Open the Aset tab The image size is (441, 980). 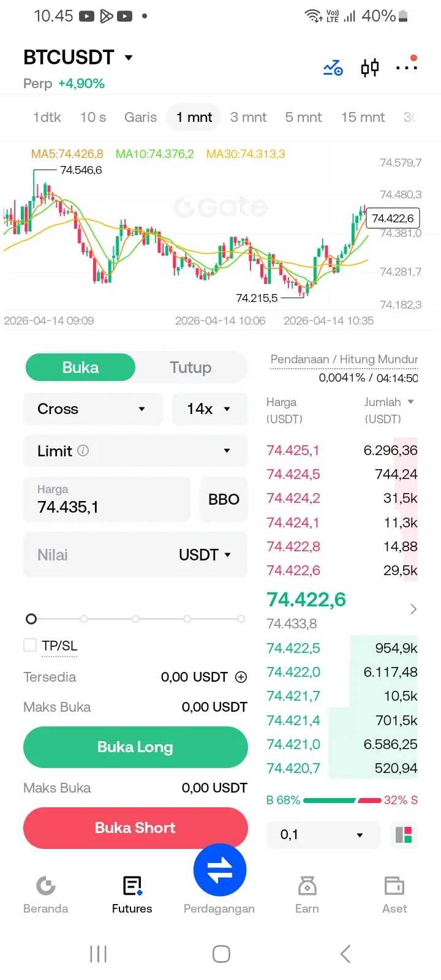click(x=394, y=894)
